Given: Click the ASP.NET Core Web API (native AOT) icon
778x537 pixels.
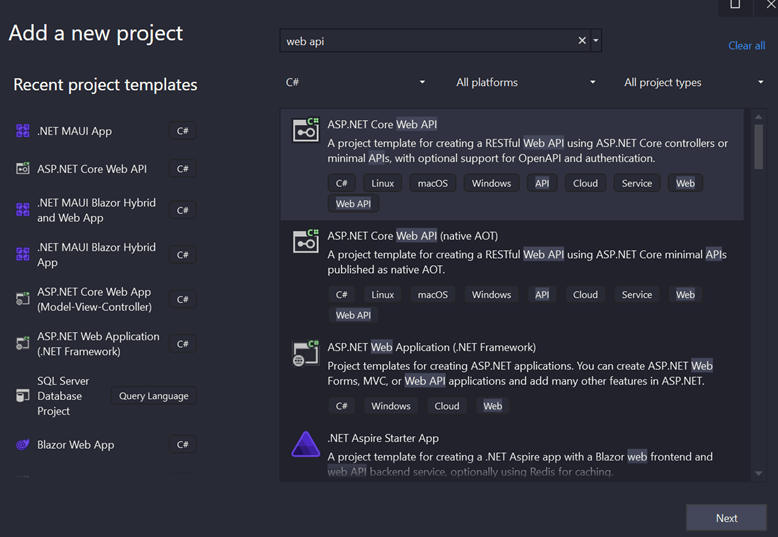Looking at the screenshot, I should tap(305, 242).
